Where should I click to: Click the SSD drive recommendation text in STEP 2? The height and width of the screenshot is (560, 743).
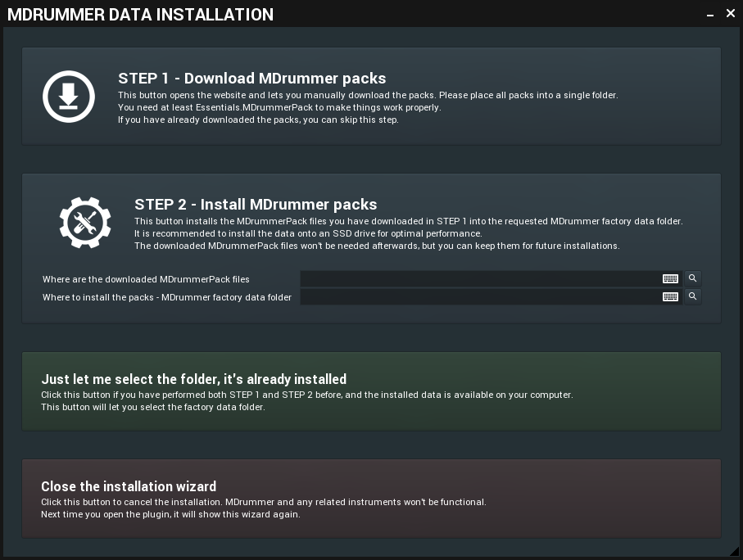(307, 233)
